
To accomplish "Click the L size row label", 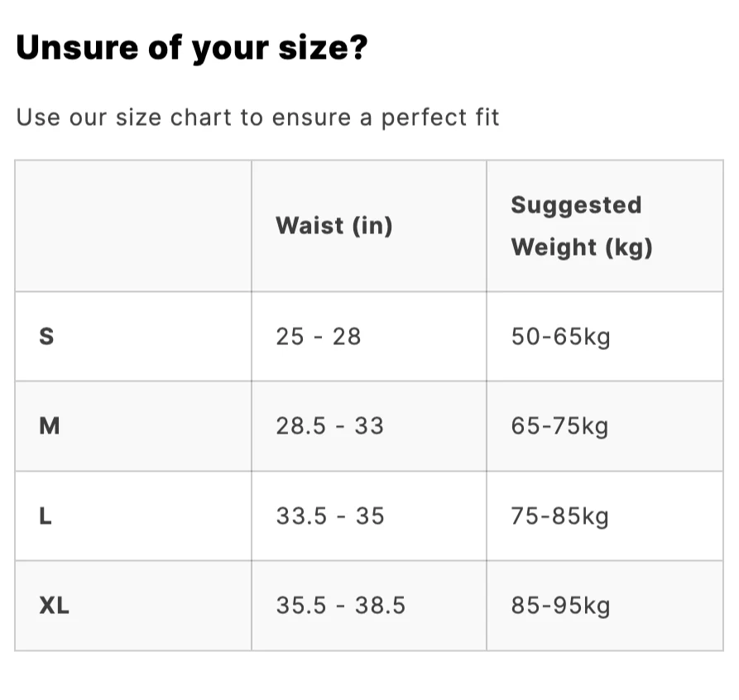I will (x=46, y=515).
